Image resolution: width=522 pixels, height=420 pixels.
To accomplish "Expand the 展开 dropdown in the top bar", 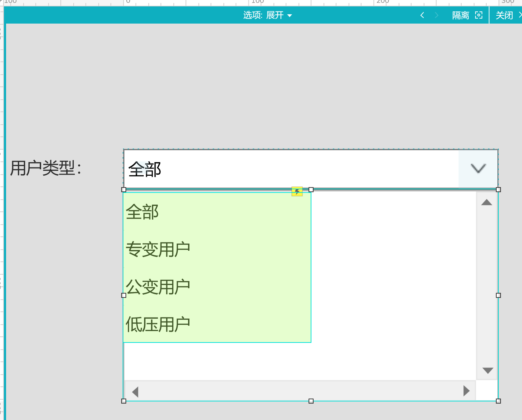I will (x=280, y=15).
